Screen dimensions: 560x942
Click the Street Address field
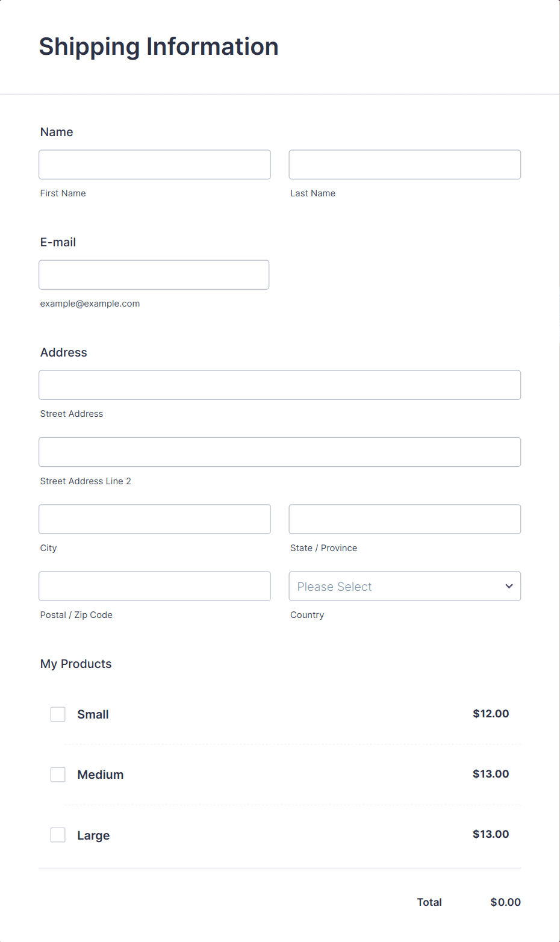pyautogui.click(x=279, y=385)
